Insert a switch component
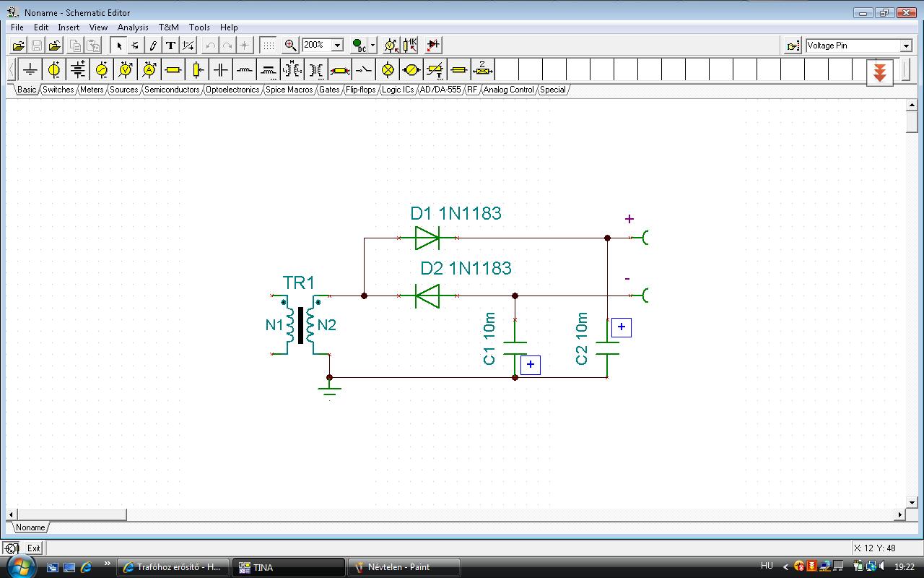The height and width of the screenshot is (578, 924). [364, 69]
